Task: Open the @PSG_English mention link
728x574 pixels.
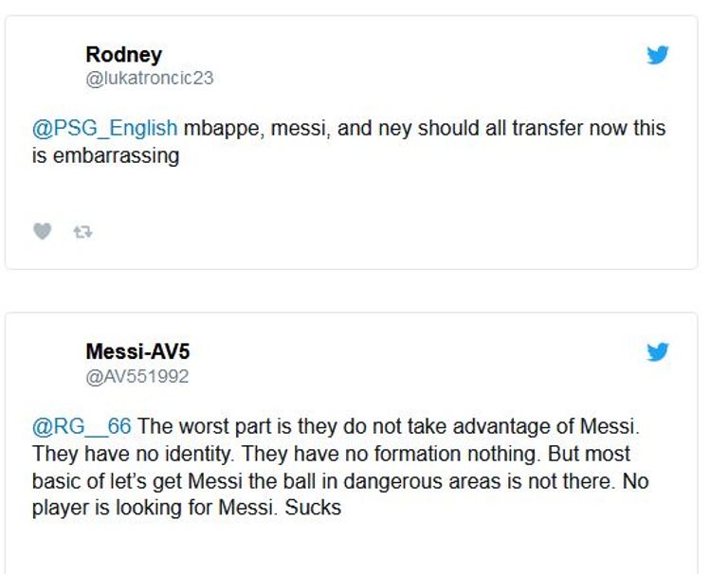Action: point(104,128)
